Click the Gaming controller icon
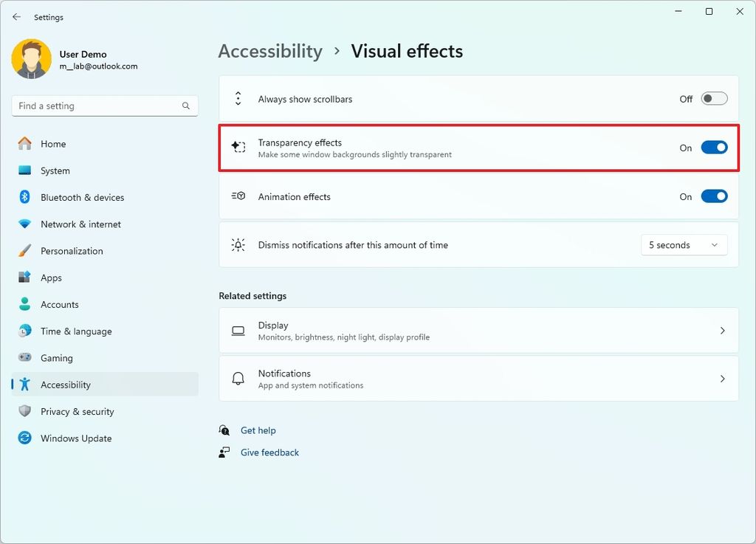The width and height of the screenshot is (756, 544). (25, 358)
